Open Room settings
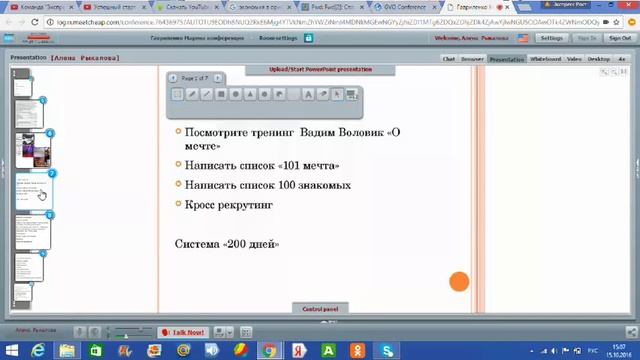Viewport: 640px width, 360px height. pos(278,38)
